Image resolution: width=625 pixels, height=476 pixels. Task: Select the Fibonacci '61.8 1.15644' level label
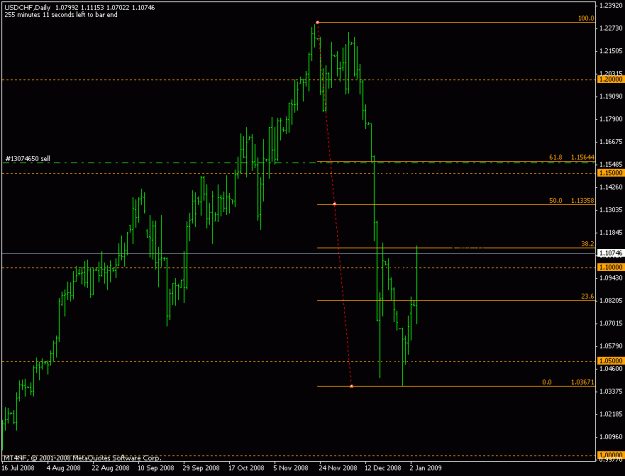(572, 157)
